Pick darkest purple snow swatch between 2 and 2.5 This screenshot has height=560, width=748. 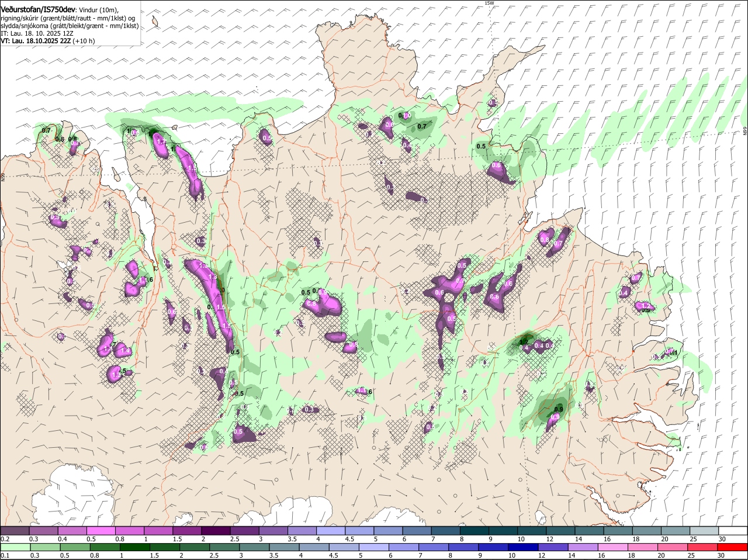[216, 531]
